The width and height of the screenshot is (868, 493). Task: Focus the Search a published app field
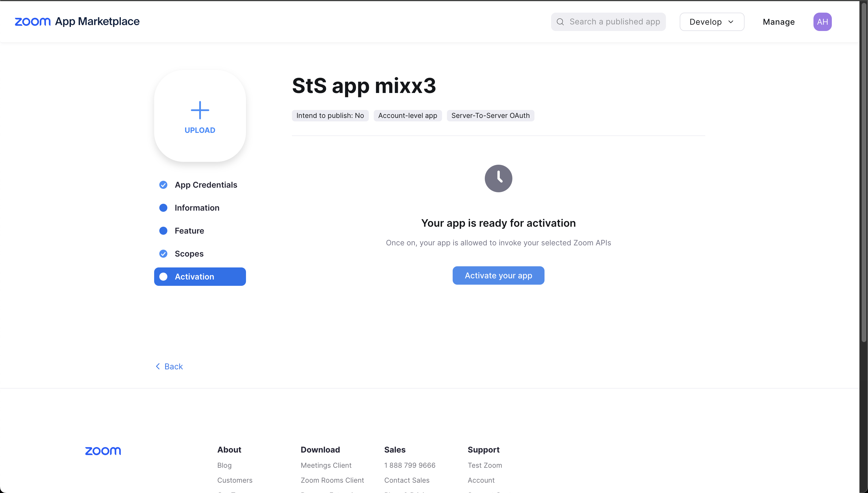[x=608, y=22]
